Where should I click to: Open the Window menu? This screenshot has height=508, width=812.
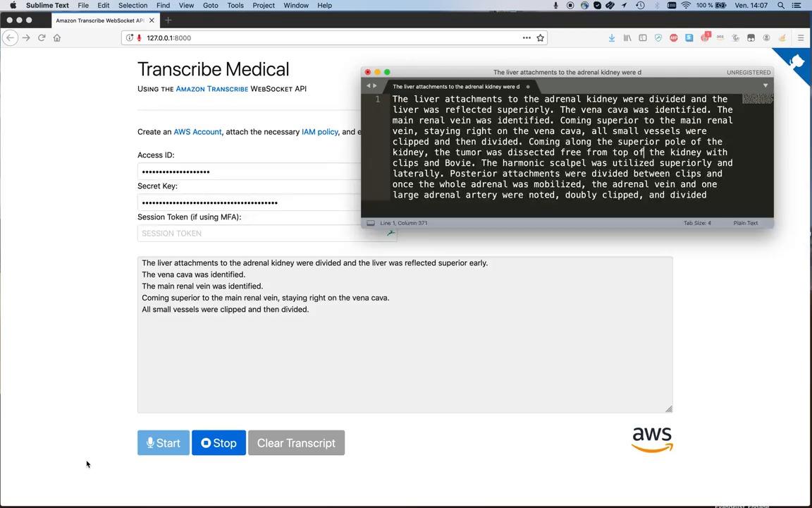296,5
